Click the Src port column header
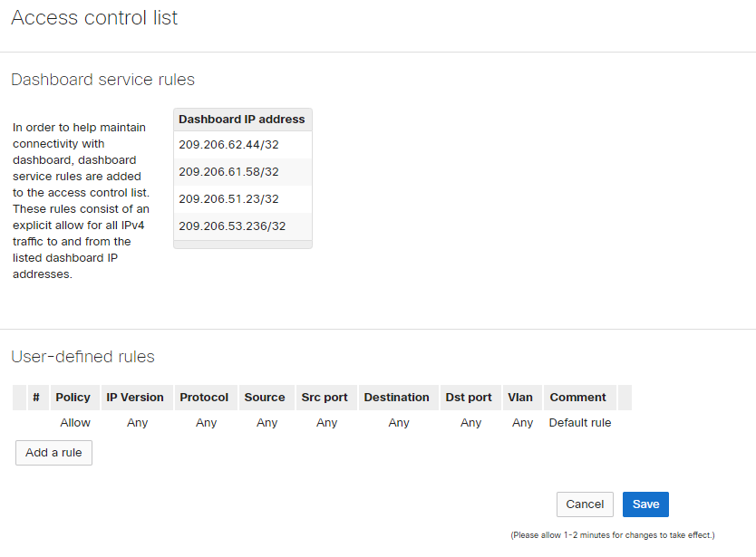The width and height of the screenshot is (756, 557). click(325, 397)
